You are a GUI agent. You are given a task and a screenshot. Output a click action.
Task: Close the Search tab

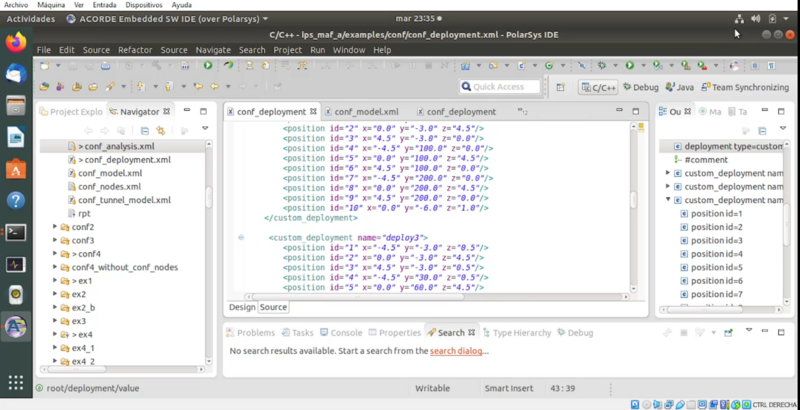pyautogui.click(x=471, y=332)
